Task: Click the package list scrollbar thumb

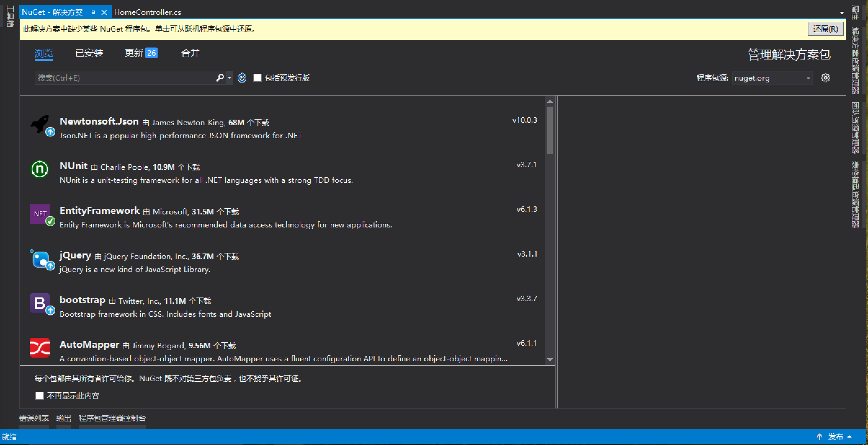Action: coord(550,130)
